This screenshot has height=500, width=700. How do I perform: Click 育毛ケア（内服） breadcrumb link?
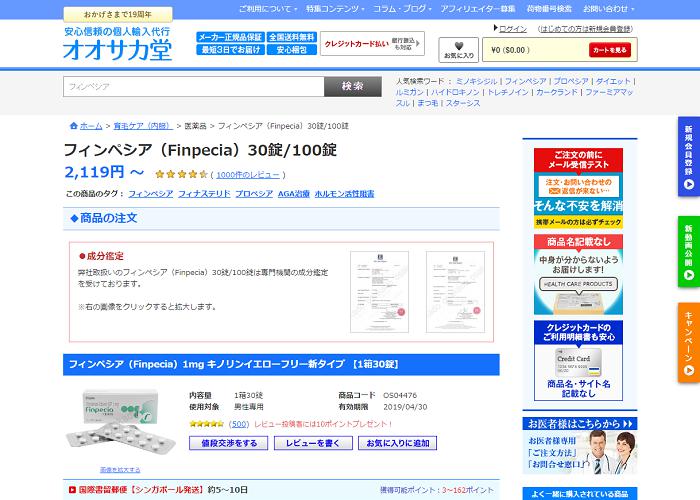click(x=142, y=126)
